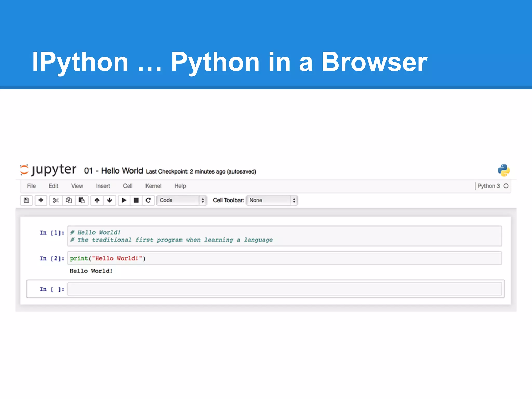Restart the kernel with the circular arrow icon
Image resolution: width=532 pixels, height=399 pixels.
pyautogui.click(x=148, y=200)
